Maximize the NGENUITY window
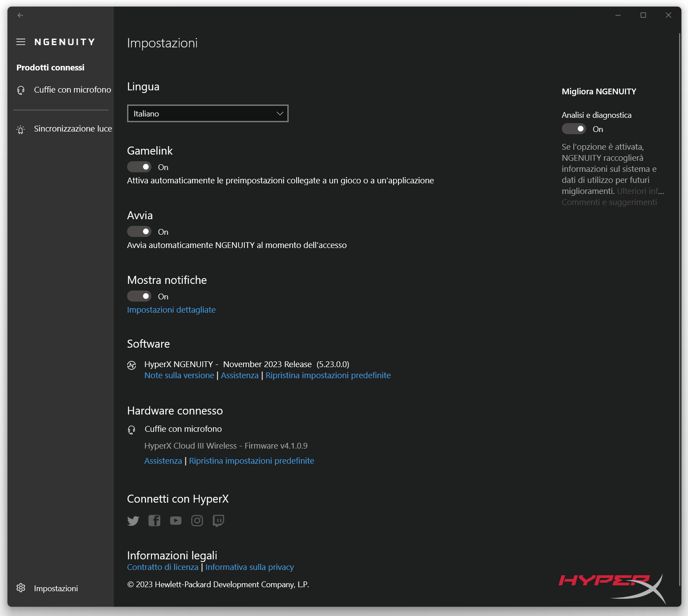The width and height of the screenshot is (688, 616). pyautogui.click(x=643, y=15)
